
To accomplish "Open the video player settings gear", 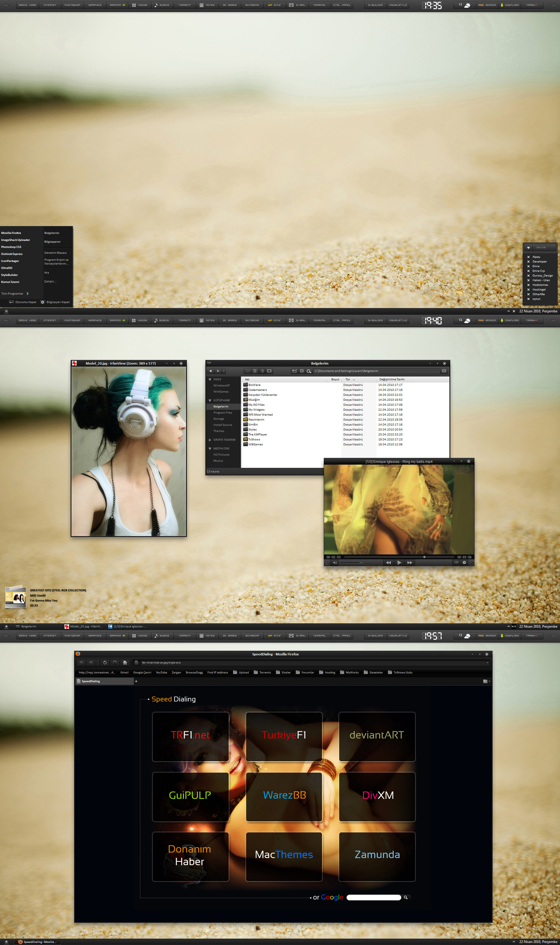I will pos(464,562).
